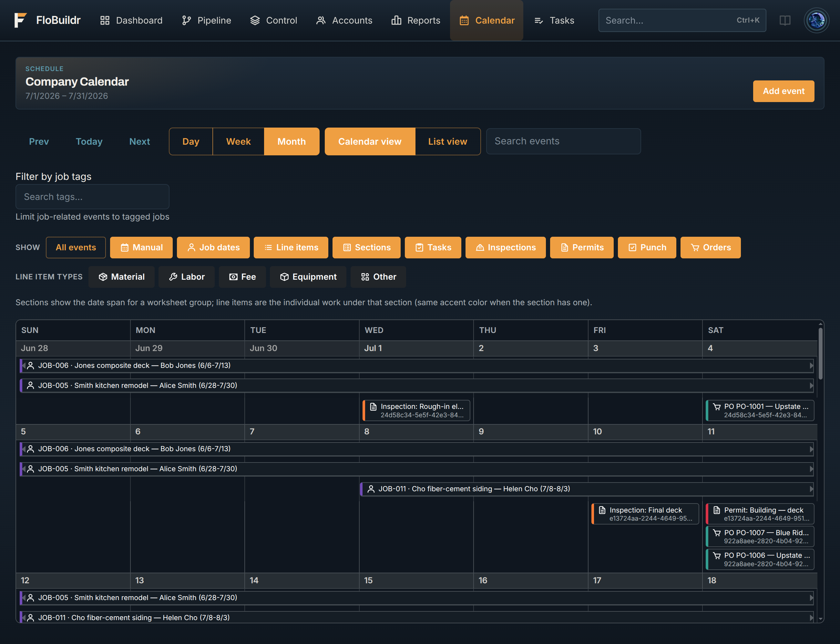Go to next month with Next
This screenshot has height=644, width=840.
tap(139, 141)
